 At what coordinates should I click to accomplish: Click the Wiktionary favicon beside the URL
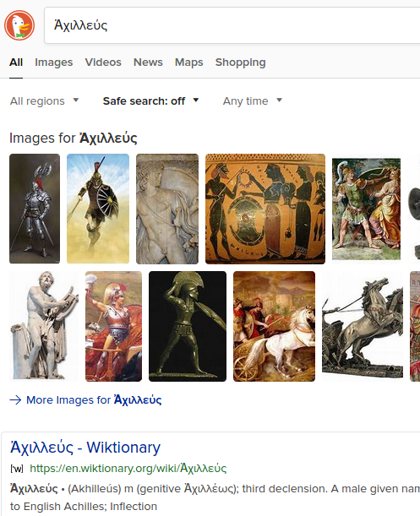pyautogui.click(x=16, y=469)
